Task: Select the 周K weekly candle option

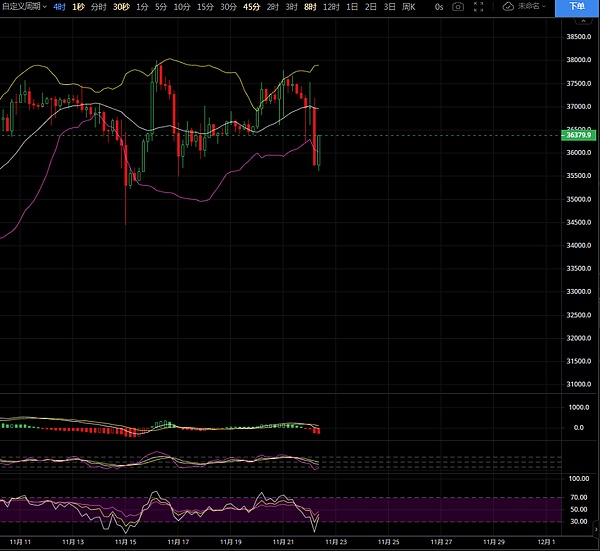Action: pyautogui.click(x=409, y=6)
